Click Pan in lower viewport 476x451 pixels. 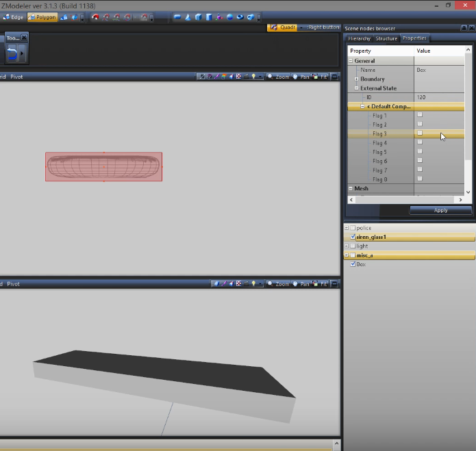[301, 284]
